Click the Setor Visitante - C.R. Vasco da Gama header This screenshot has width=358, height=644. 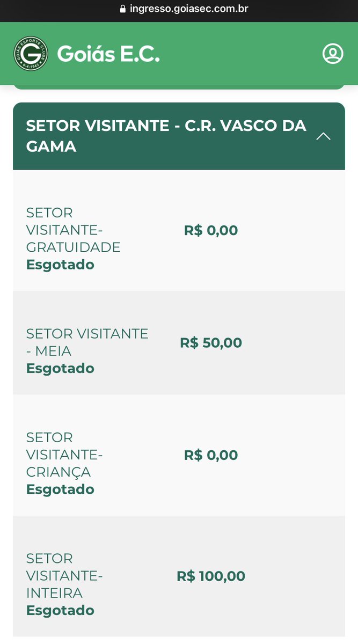[x=166, y=136]
